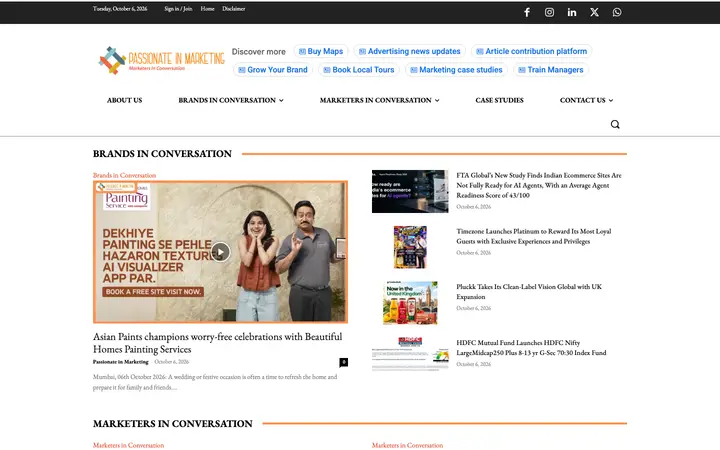Open FTA Global study article thumbnail
Viewport: 720px width, 450px height.
(x=410, y=191)
